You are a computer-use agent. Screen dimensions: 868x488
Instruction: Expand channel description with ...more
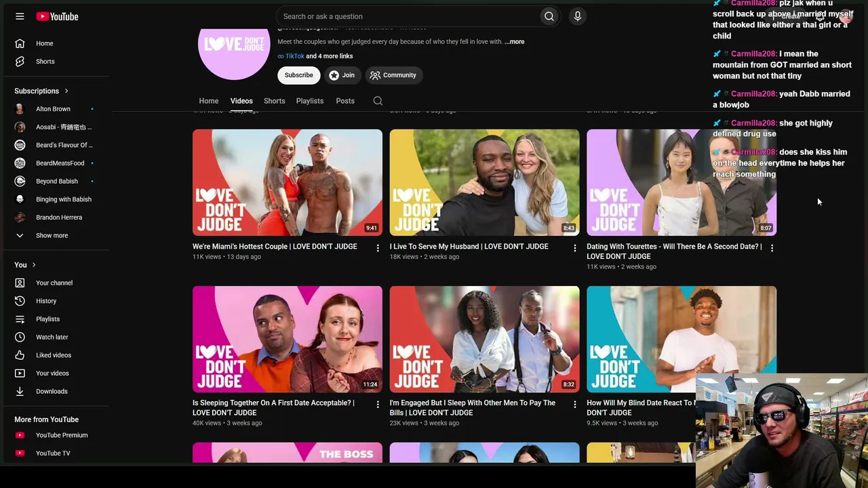coord(515,42)
